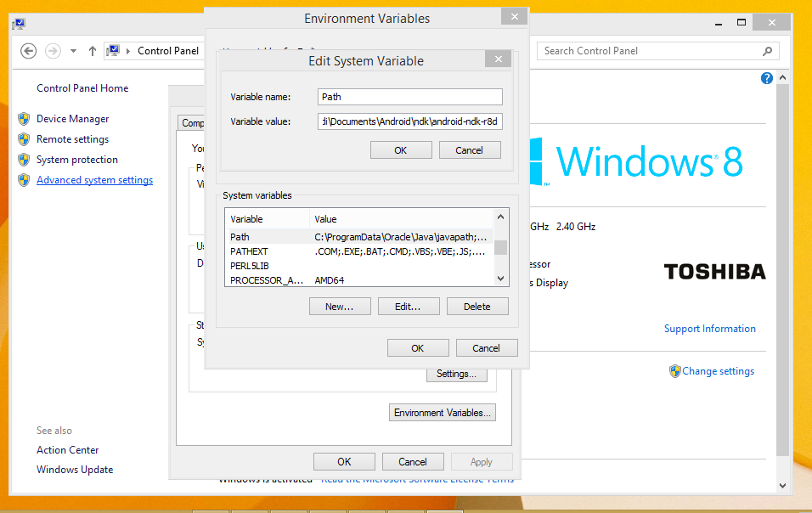Close the Control Panel window
Image resolution: width=812 pixels, height=513 pixels.
click(771, 22)
